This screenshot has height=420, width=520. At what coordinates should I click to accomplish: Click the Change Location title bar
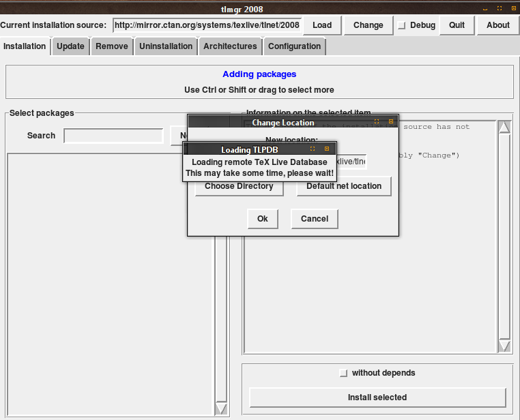(x=293, y=122)
